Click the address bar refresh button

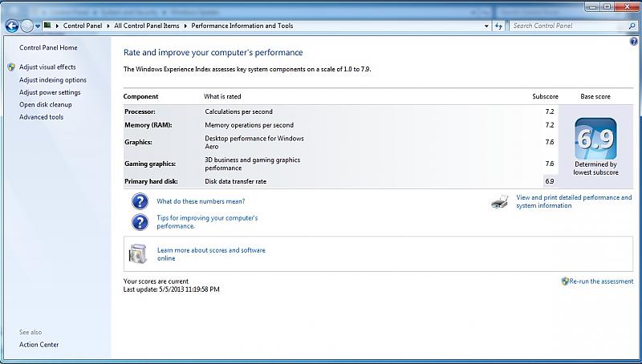(x=498, y=26)
